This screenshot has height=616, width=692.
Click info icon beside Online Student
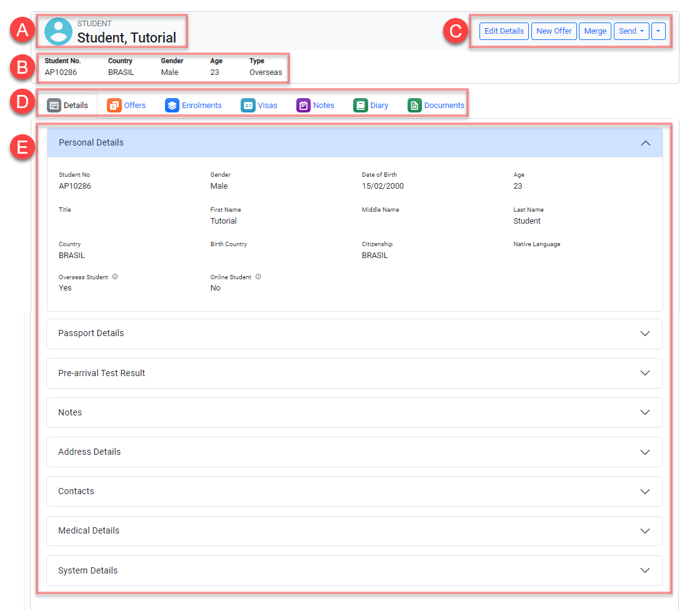pos(258,277)
